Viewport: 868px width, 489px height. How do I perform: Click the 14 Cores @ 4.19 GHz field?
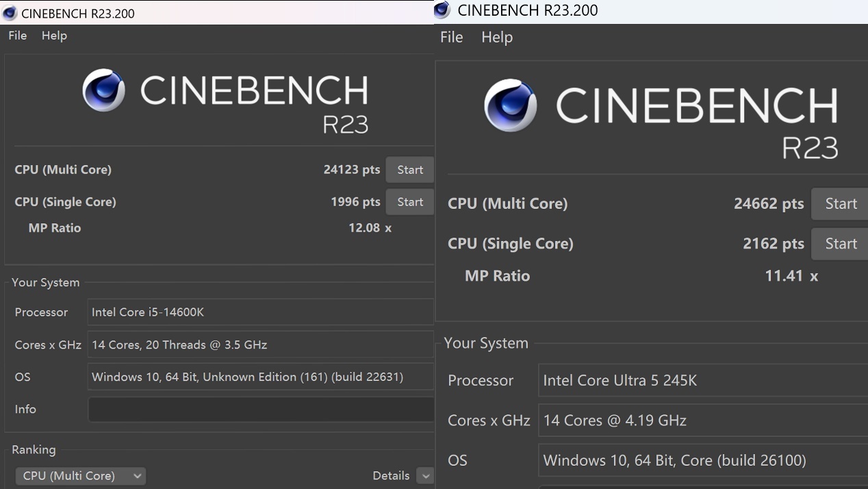point(704,421)
